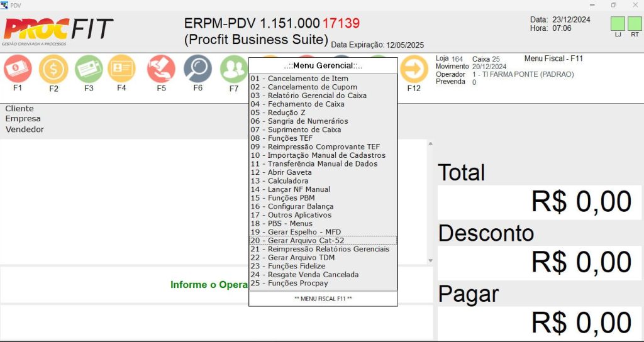Select 09 - Reimpressão Comprovante TEF
644x342 pixels.
(323, 146)
